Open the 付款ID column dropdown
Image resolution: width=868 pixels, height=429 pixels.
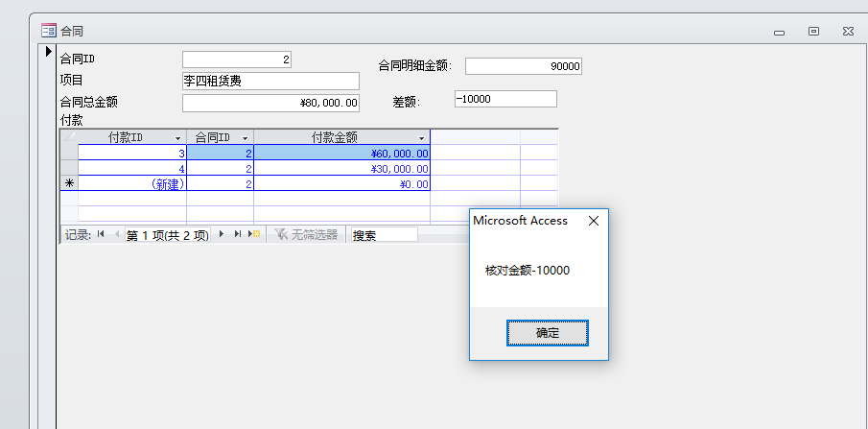tap(177, 138)
